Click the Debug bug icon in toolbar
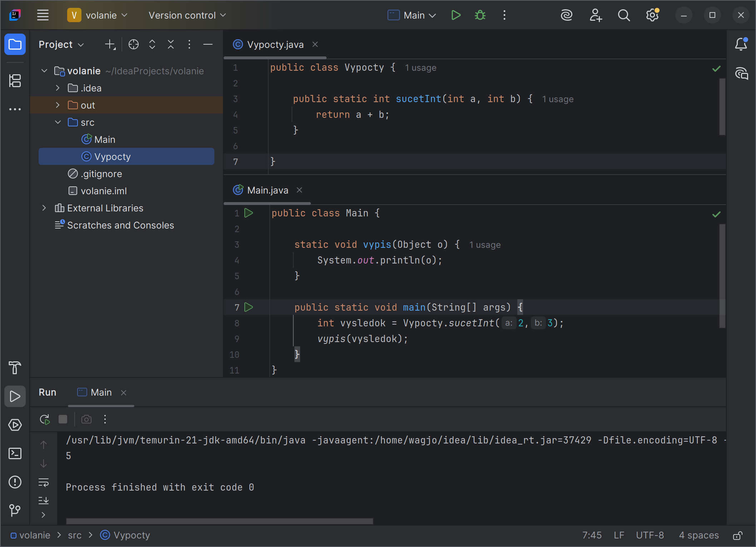 tap(480, 15)
